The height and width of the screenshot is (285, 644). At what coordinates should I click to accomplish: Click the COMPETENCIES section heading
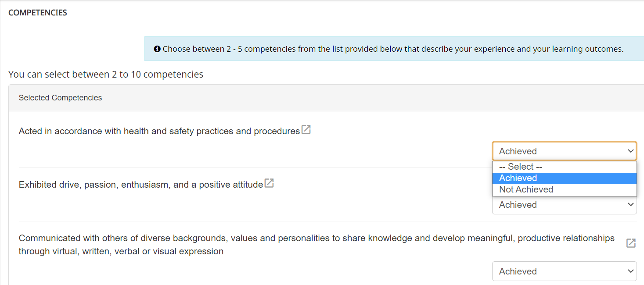click(38, 13)
